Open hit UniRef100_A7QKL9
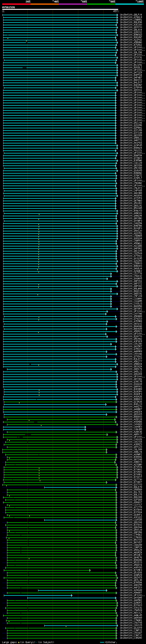This screenshot has width=146, height=644. coord(131,17)
